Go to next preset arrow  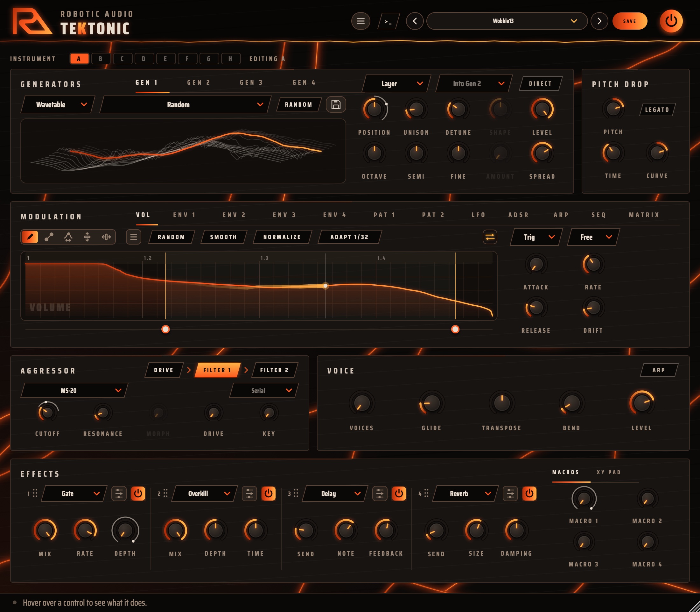599,21
